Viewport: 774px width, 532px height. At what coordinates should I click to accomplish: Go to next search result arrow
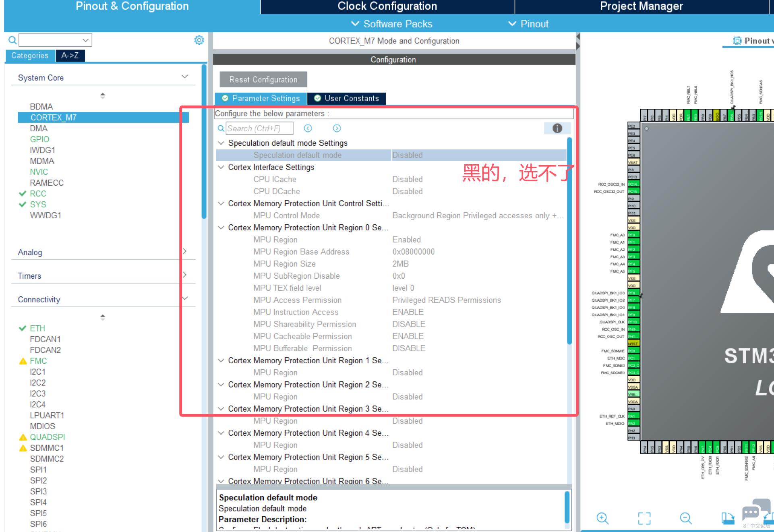337,128
